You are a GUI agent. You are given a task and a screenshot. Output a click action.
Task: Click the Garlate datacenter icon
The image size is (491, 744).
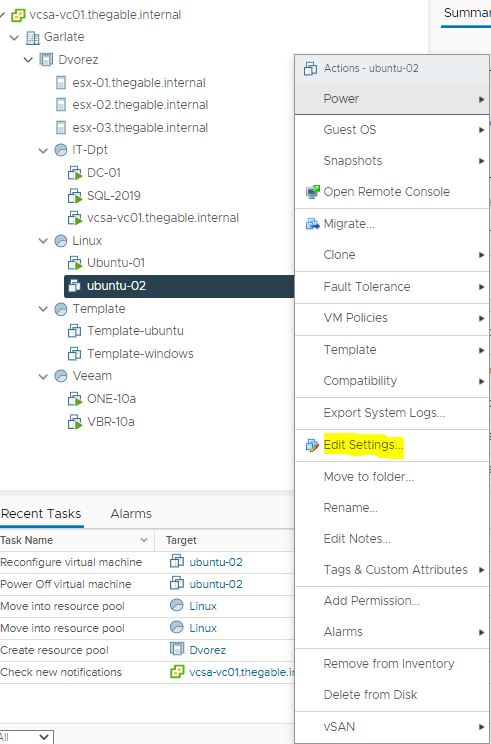pos(32,37)
